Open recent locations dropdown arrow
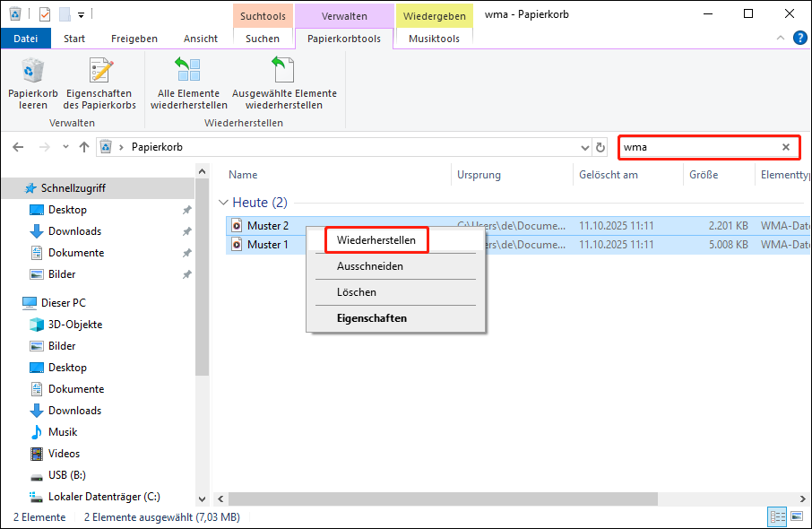The image size is (812, 529). [x=65, y=147]
